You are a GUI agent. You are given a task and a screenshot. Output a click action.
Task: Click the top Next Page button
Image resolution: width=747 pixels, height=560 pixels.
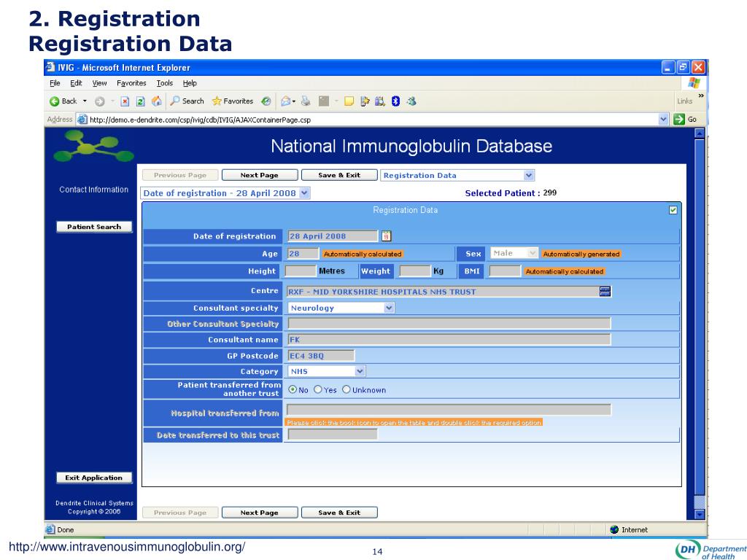pyautogui.click(x=260, y=175)
